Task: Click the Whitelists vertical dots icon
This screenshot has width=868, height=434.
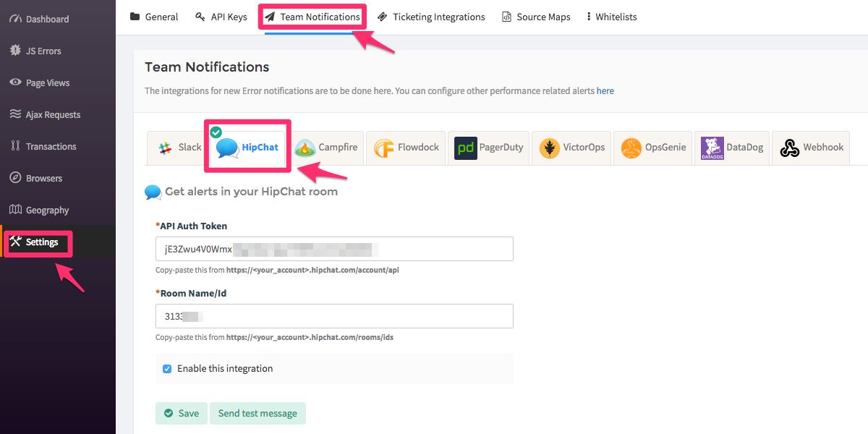Action: pos(589,17)
